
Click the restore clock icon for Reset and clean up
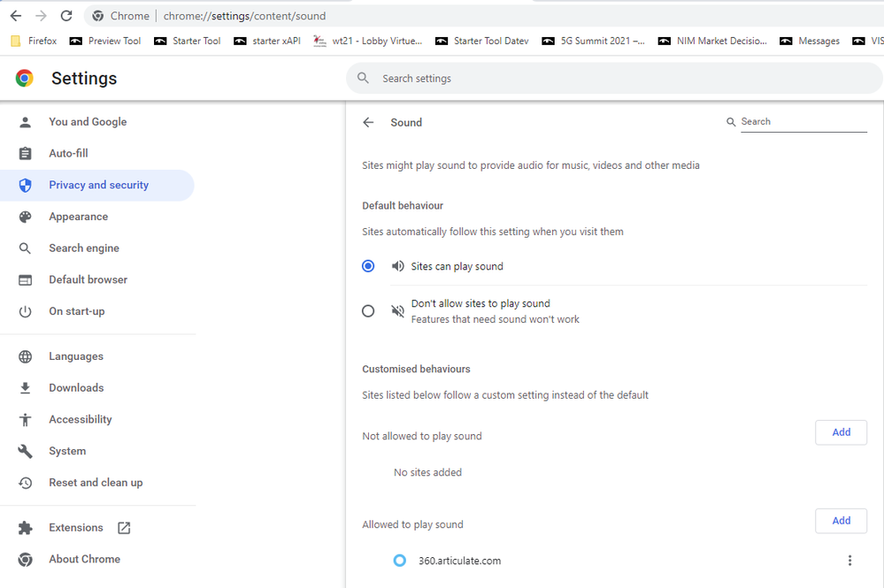(26, 483)
